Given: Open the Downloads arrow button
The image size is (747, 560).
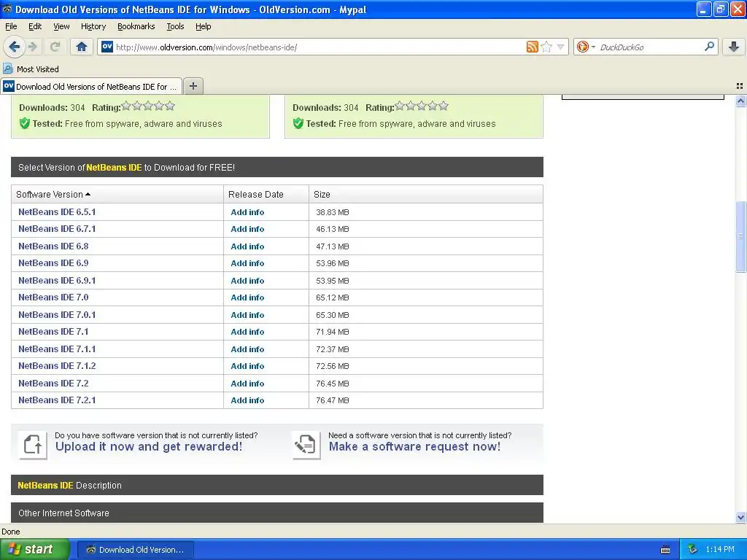Looking at the screenshot, I should tap(734, 47).
